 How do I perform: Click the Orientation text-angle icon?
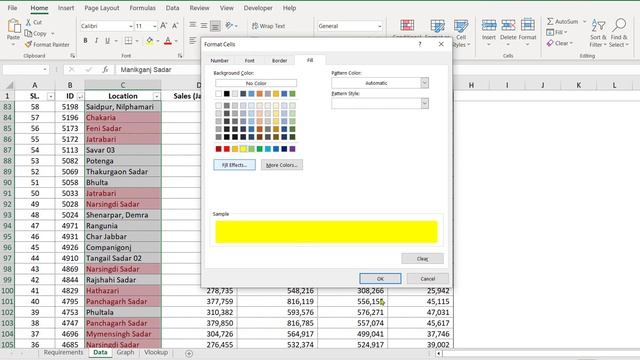229,26
